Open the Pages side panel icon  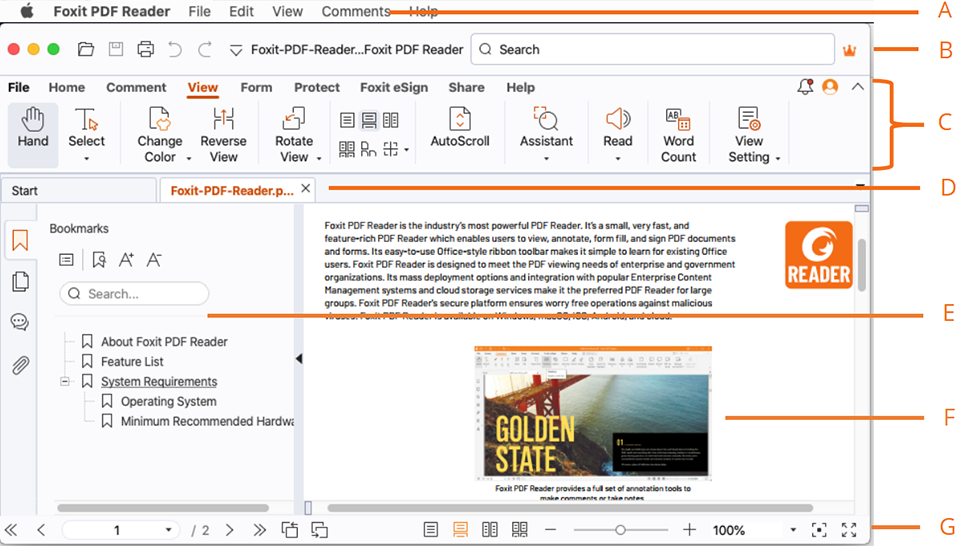click(20, 282)
